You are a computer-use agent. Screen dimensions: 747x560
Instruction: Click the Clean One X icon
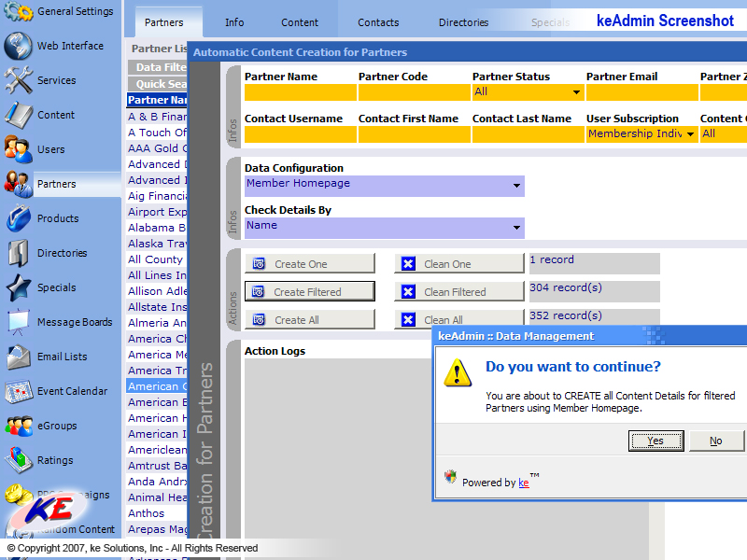(408, 264)
